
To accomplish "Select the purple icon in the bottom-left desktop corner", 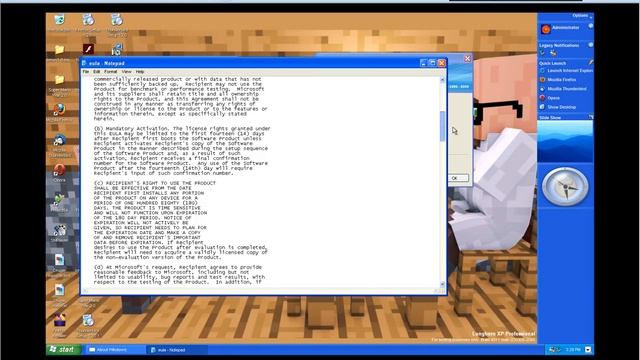I will (x=59, y=320).
